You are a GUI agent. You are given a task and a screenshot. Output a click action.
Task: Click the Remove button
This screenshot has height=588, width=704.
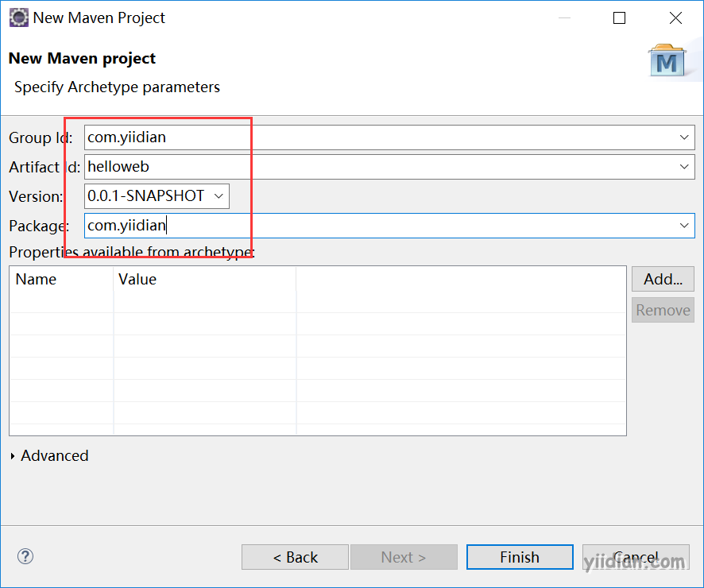click(x=663, y=310)
